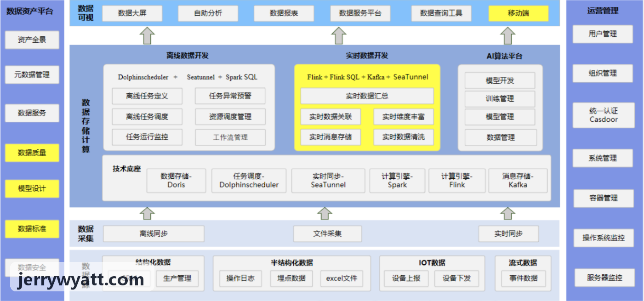This screenshot has width=644, height=301.
Task: Click the 工作流管理 box
Action: point(230,137)
